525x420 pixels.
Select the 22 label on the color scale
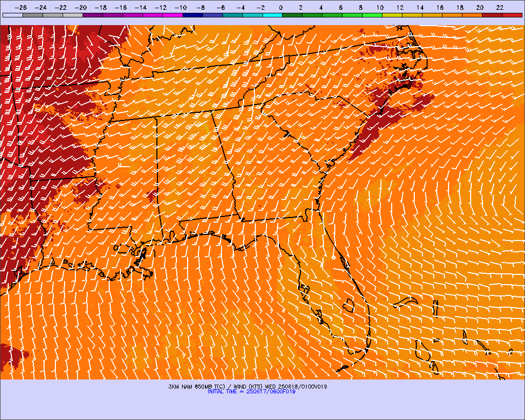(x=500, y=7)
